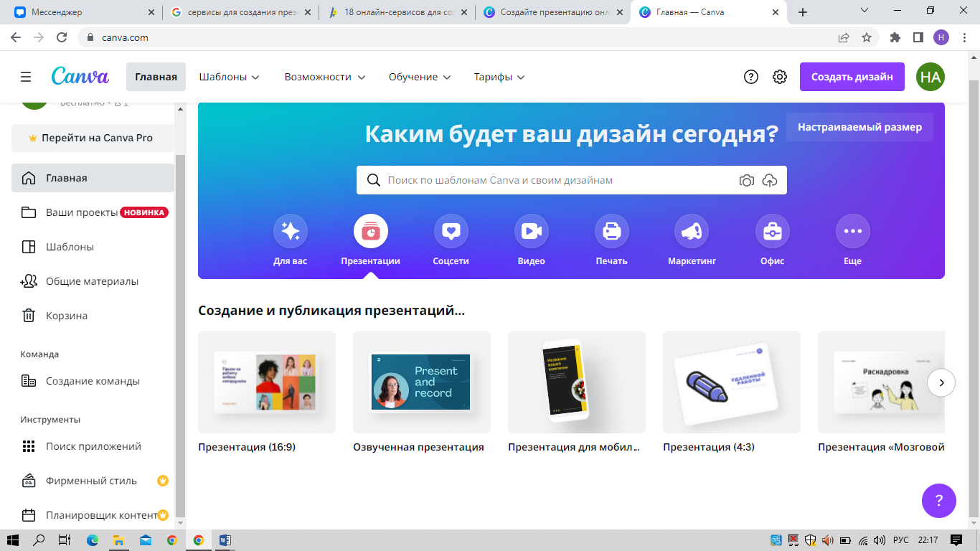Click the Создать дизайн button
980x551 pixels.
pos(852,77)
